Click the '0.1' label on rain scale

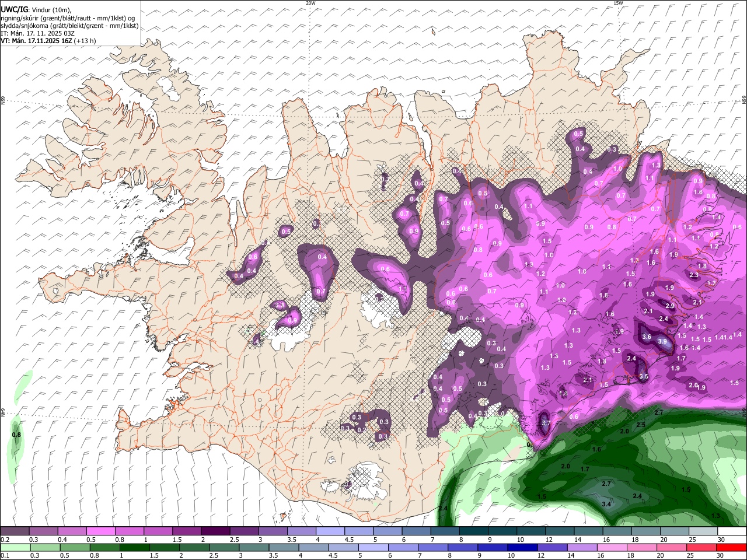[5, 556]
